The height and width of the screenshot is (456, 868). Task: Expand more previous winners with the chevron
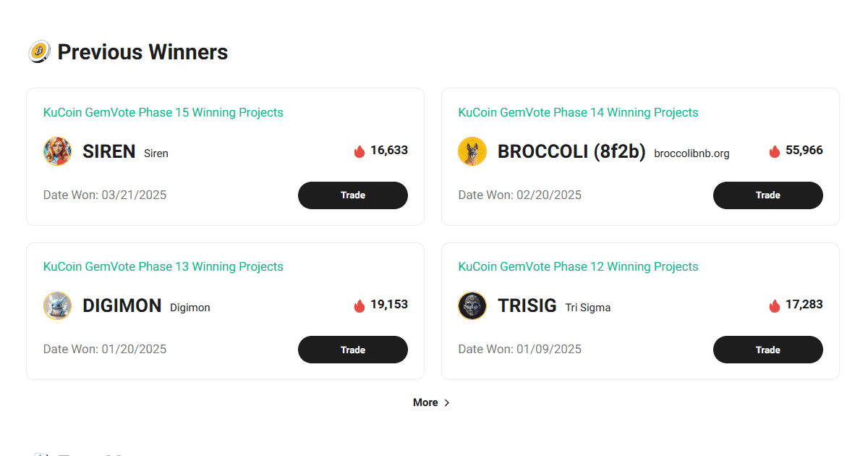tap(446, 403)
